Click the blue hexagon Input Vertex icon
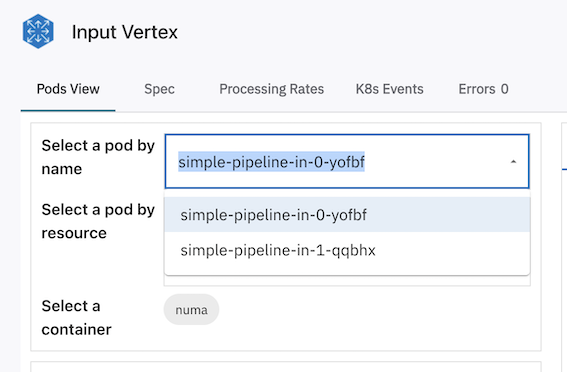567x372 pixels. [38, 31]
